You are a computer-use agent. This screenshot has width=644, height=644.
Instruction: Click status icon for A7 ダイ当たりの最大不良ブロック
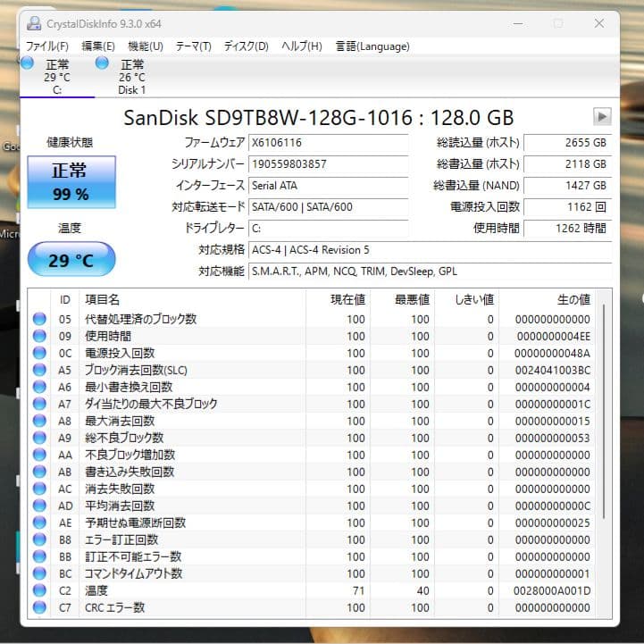coord(39,404)
